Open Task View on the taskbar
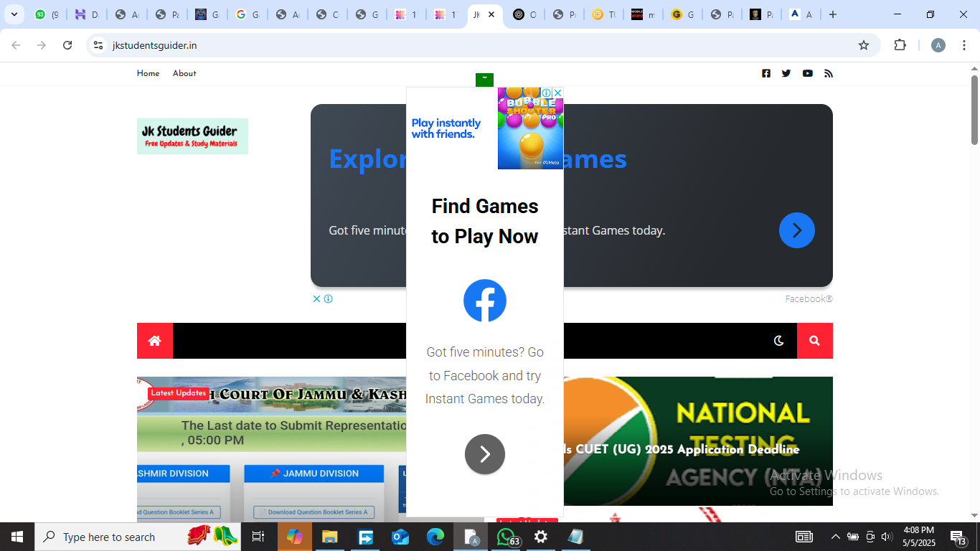Image resolution: width=980 pixels, height=551 pixels. click(258, 537)
